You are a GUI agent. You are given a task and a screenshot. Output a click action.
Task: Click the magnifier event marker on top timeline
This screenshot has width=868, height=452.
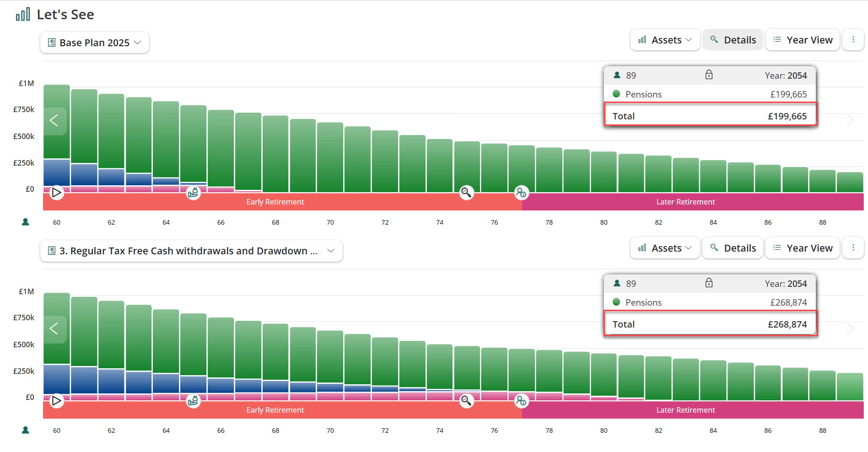(x=466, y=193)
